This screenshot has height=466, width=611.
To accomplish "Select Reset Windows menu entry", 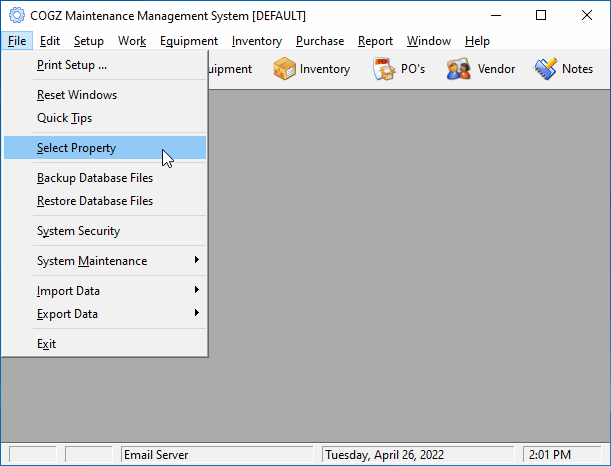I will click(x=105, y=95).
